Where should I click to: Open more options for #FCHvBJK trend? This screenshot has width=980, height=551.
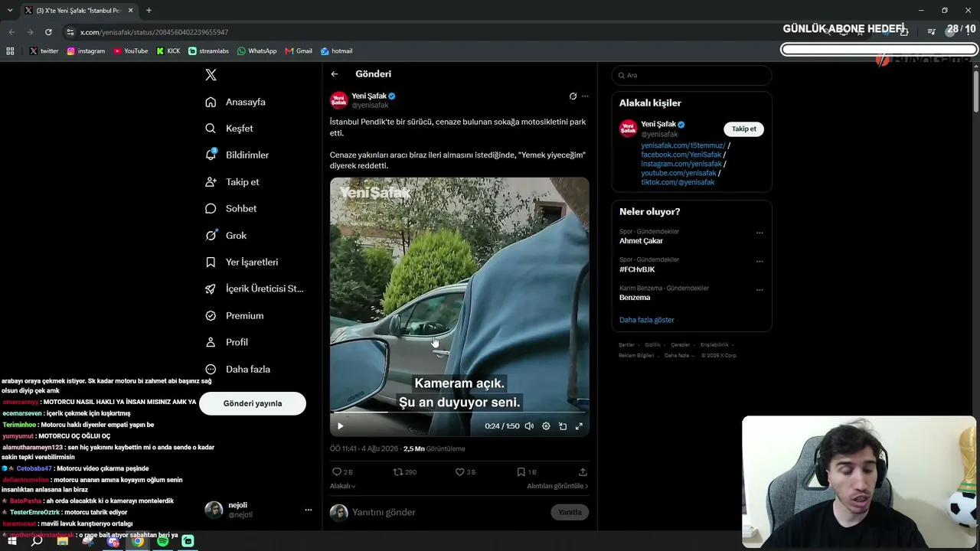pyautogui.click(x=759, y=261)
